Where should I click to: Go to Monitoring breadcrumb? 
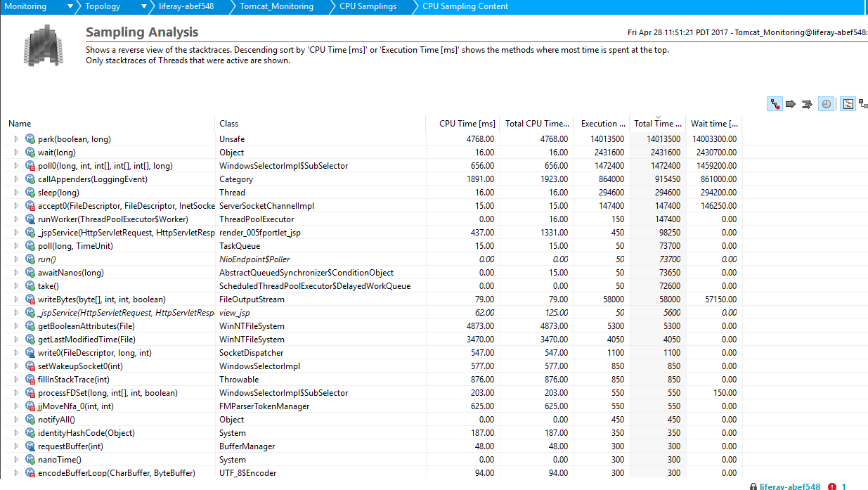pos(25,6)
